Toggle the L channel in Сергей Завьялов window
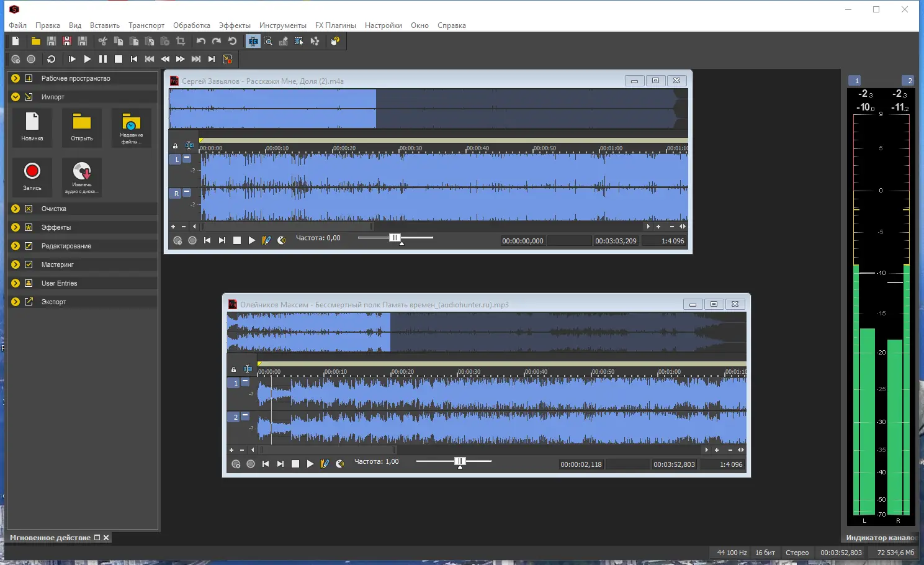The image size is (924, 565). click(176, 160)
